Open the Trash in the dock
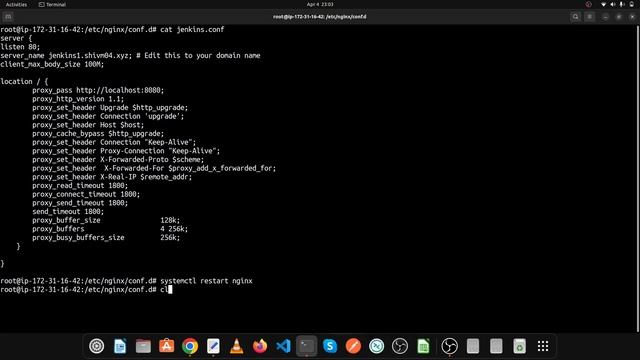The height and width of the screenshot is (360, 640). [519, 346]
